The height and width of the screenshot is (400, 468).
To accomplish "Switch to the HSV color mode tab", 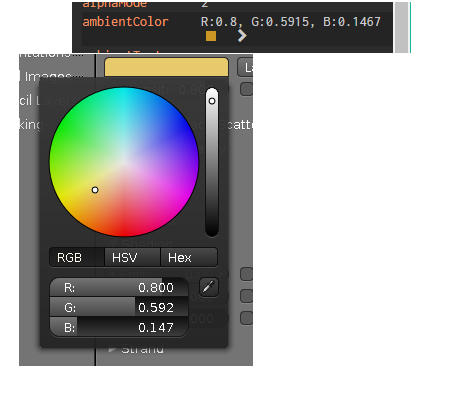I will (132, 257).
